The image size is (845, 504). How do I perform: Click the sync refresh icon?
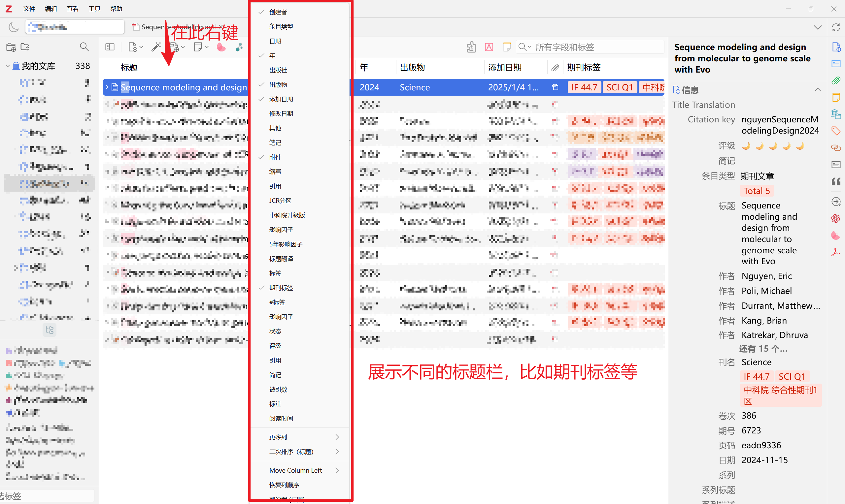tap(836, 27)
